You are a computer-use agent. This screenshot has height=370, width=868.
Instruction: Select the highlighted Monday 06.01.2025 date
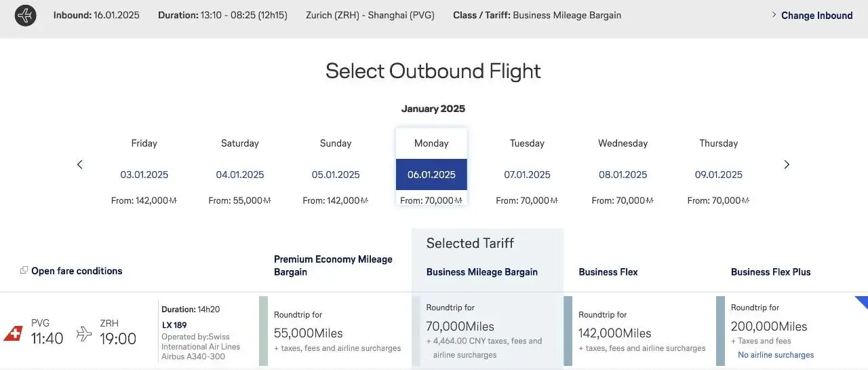click(431, 174)
